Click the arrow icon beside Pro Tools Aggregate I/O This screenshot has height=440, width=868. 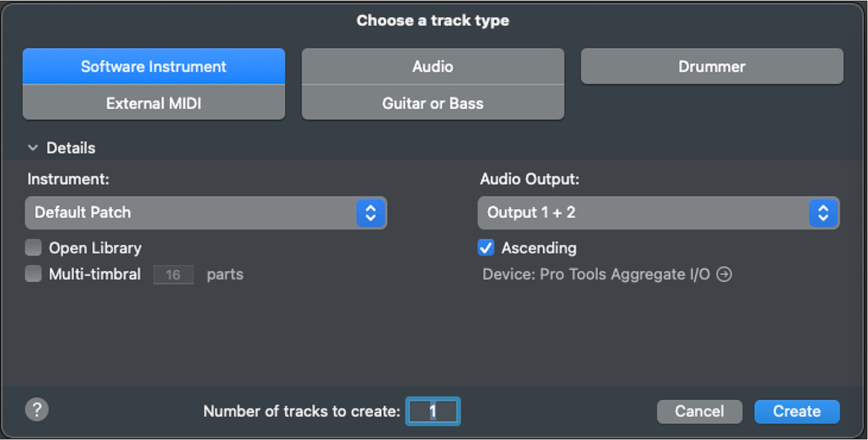click(x=724, y=274)
